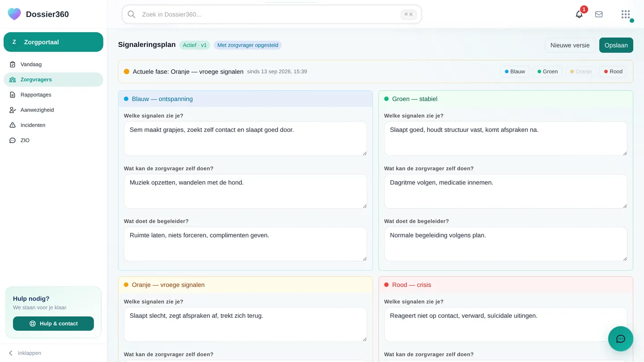Screen dimensions: 644x362
Task: Click the 'Actief · v1' status badge
Action: [195, 45]
